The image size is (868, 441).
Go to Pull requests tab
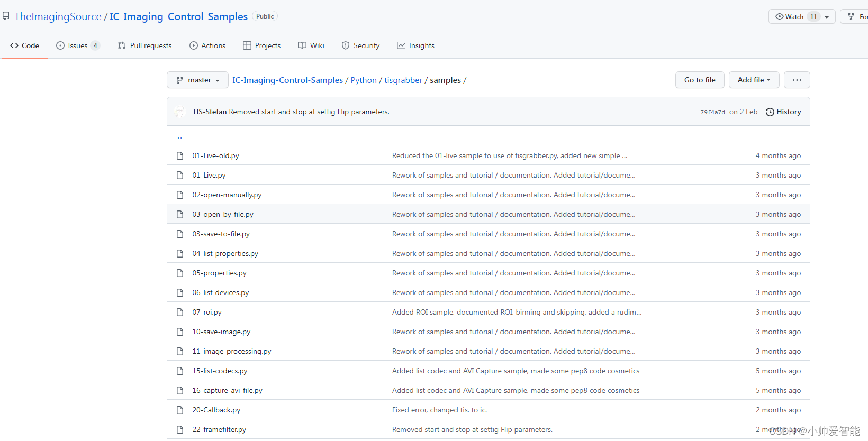point(144,45)
